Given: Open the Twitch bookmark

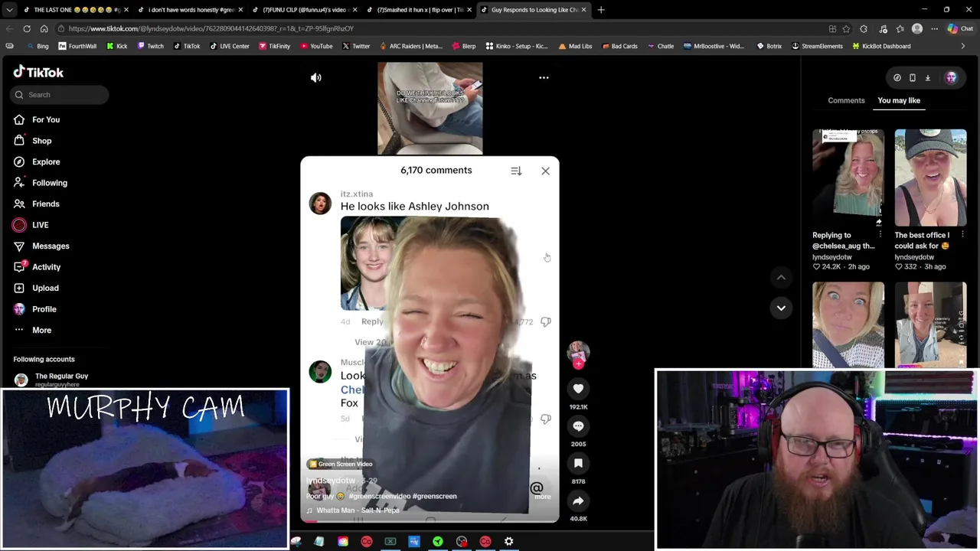Looking at the screenshot, I should coord(150,46).
